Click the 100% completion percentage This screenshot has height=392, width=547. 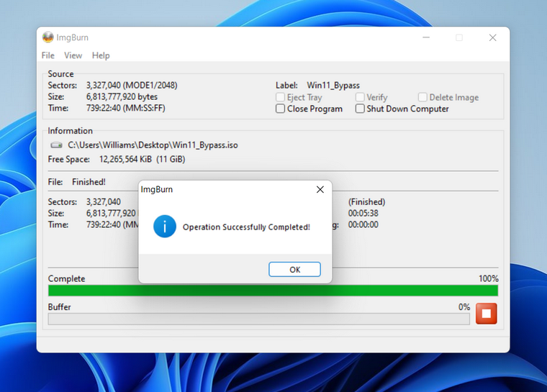point(489,278)
